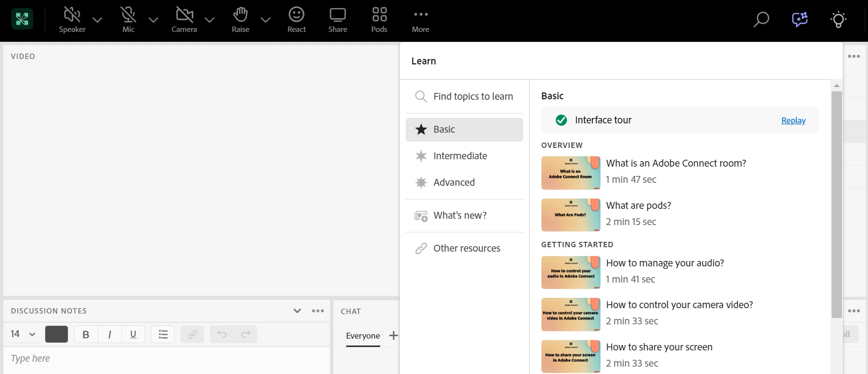Collapse Discussion Notes pod chevron
This screenshot has height=374, width=868.
point(297,311)
